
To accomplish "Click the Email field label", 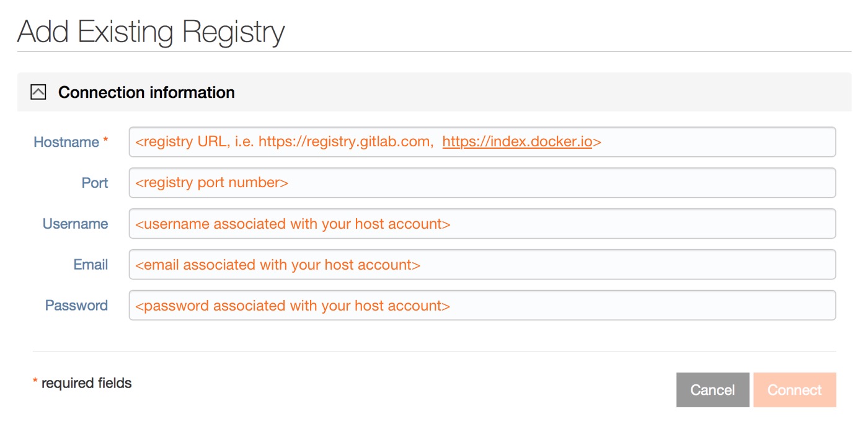I will 92,264.
